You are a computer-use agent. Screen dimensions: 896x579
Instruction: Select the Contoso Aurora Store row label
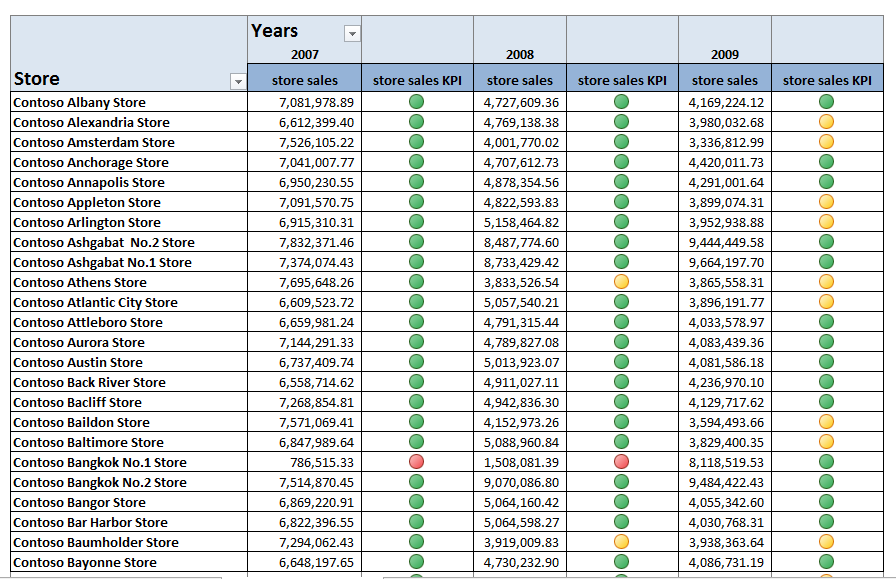click(129, 342)
